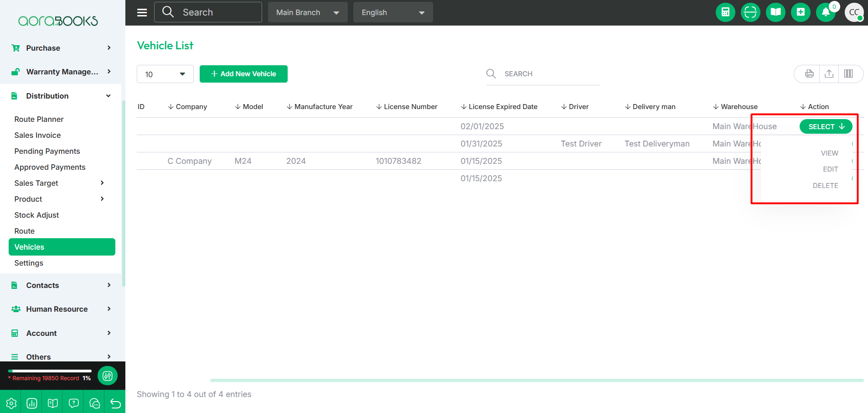Collapse the Distribution menu
868x413 pixels.
tap(62, 96)
